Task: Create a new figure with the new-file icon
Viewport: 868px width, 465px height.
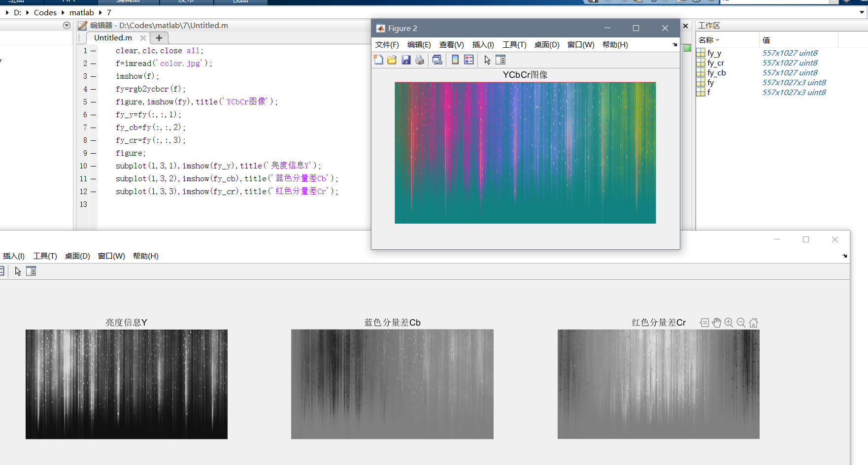Action: (x=378, y=60)
